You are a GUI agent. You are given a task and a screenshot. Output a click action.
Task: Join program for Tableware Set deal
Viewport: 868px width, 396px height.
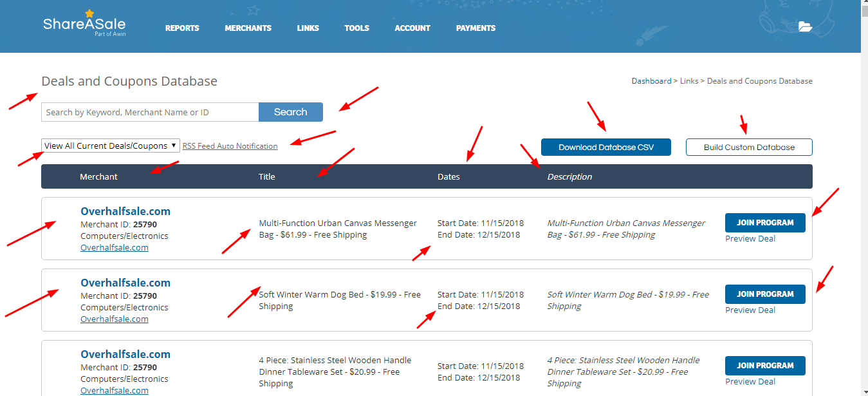(765, 366)
